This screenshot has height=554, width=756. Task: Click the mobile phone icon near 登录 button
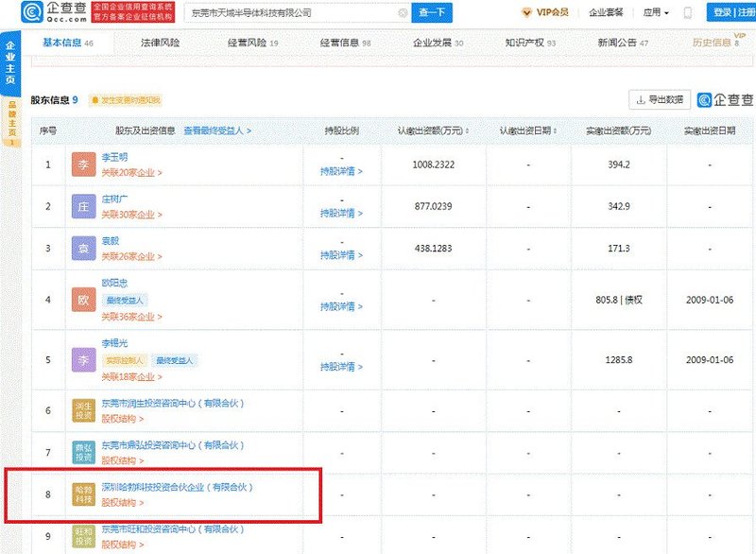click(687, 12)
